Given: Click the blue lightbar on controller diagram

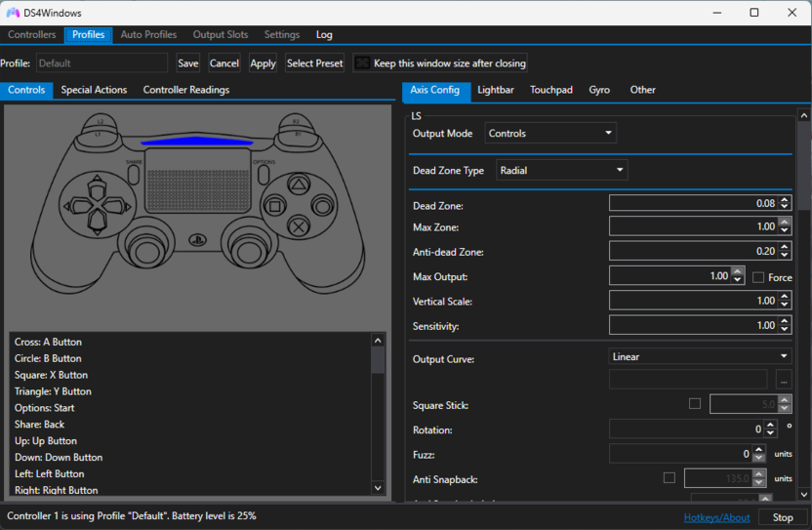Looking at the screenshot, I should (195, 142).
